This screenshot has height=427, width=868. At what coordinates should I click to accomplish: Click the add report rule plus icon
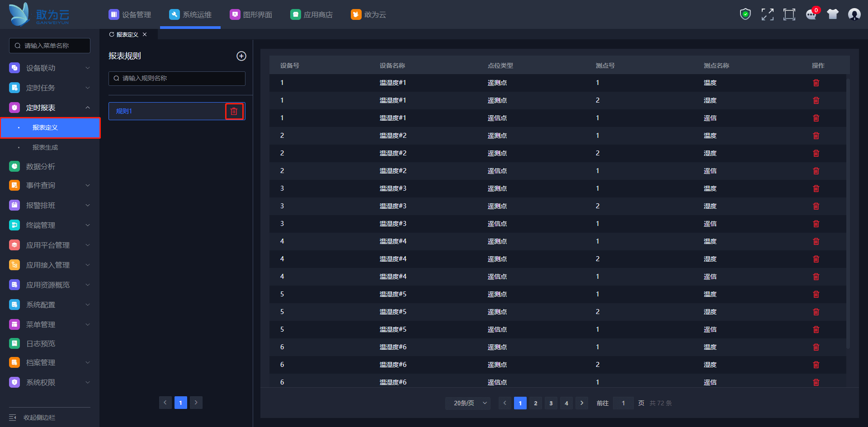241,56
